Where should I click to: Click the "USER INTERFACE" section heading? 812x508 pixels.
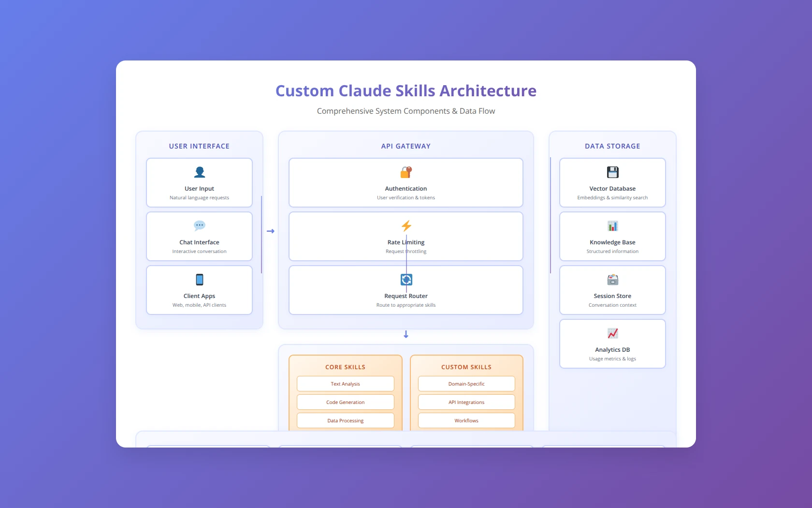[x=199, y=146]
